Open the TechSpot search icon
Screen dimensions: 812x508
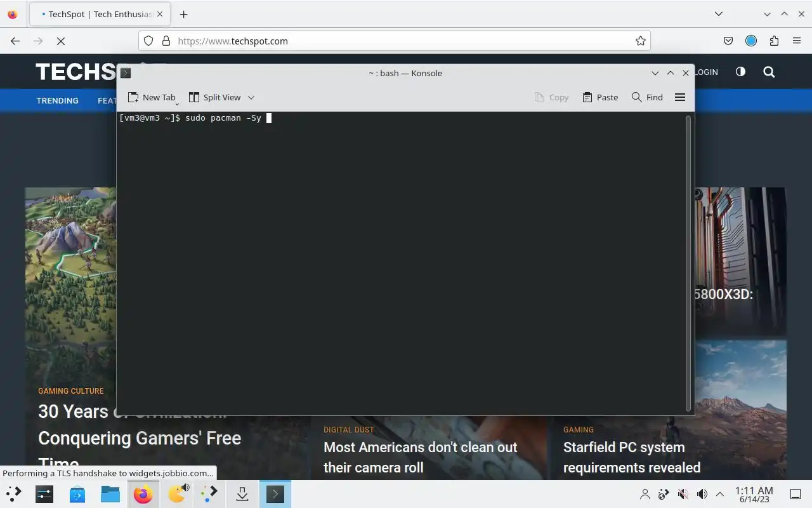click(769, 72)
